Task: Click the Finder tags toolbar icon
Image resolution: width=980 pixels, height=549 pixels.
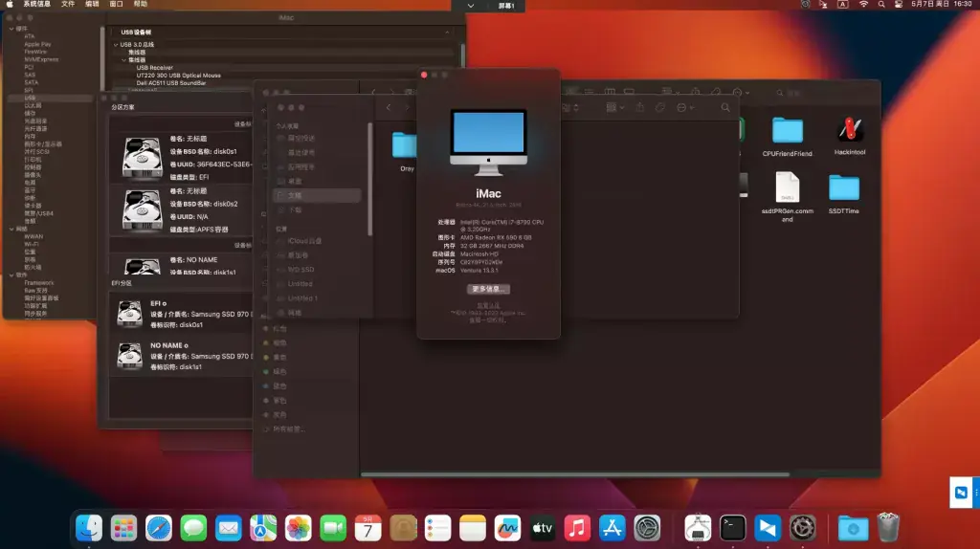Action: click(x=660, y=107)
